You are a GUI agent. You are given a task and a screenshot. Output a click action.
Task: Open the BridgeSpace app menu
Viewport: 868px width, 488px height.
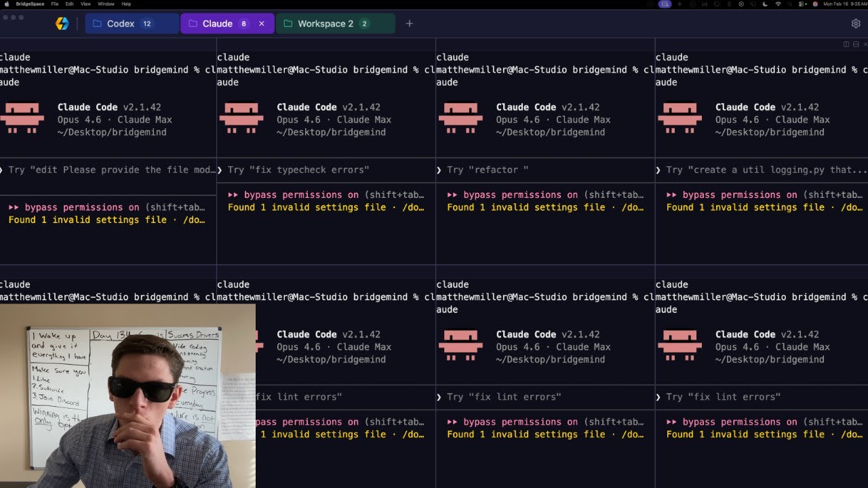(30, 3)
